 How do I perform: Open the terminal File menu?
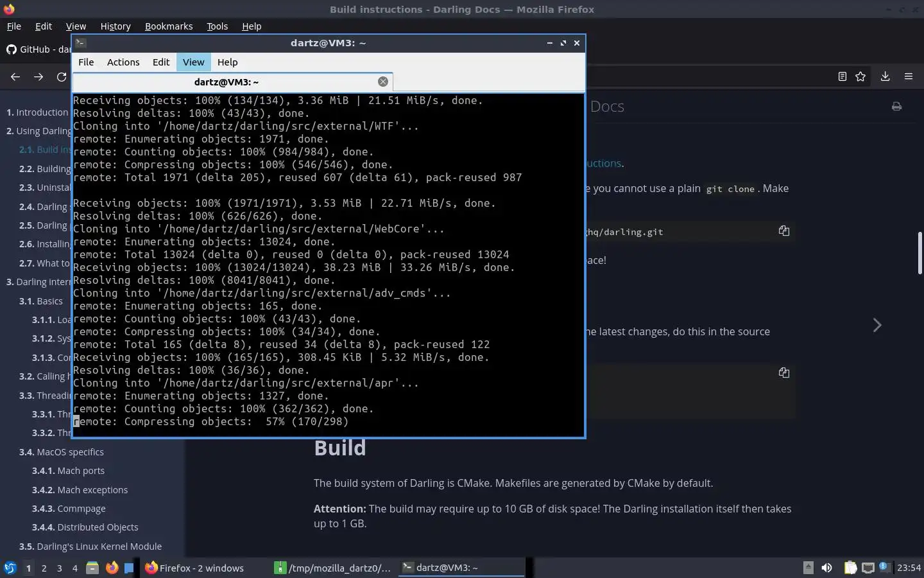point(86,62)
